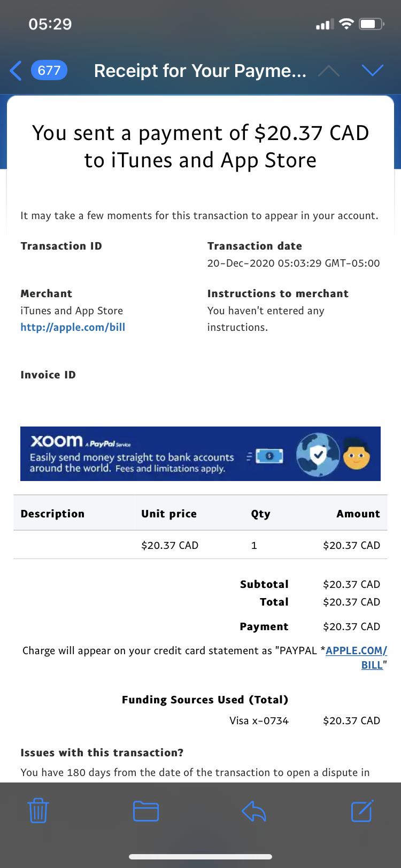Tap the Xoom PayPal service banner
Screen dimensions: 401x868
pos(200,454)
